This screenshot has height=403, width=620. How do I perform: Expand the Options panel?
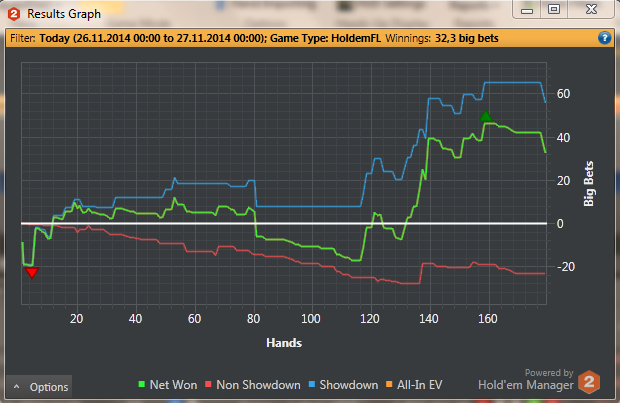[x=39, y=387]
